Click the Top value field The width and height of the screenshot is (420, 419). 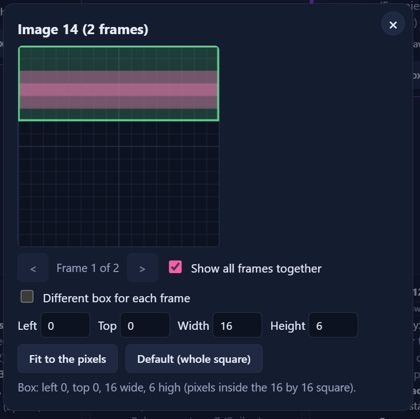(145, 325)
